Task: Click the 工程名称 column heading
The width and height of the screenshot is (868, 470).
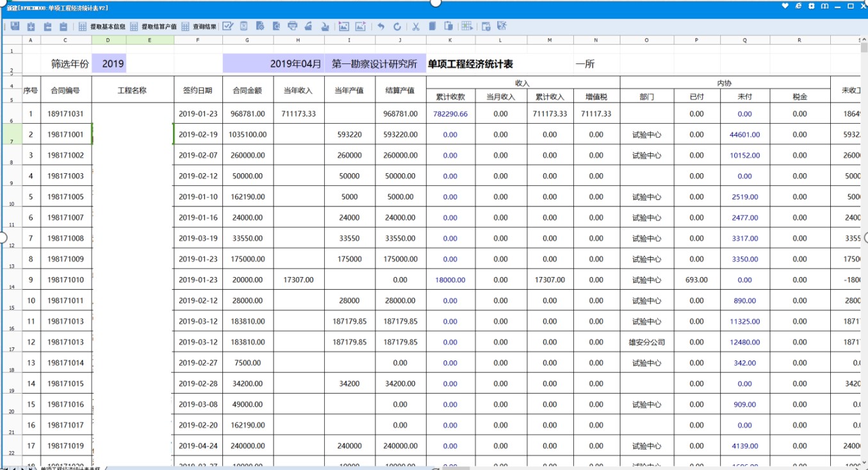Action: click(x=133, y=90)
